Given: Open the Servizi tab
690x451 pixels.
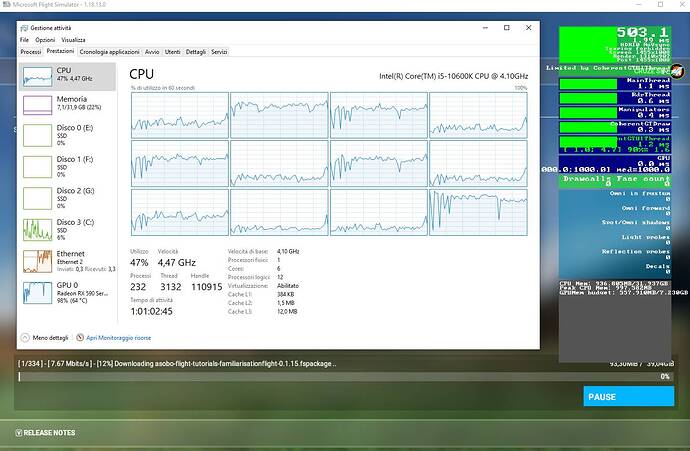Looking at the screenshot, I should (219, 52).
